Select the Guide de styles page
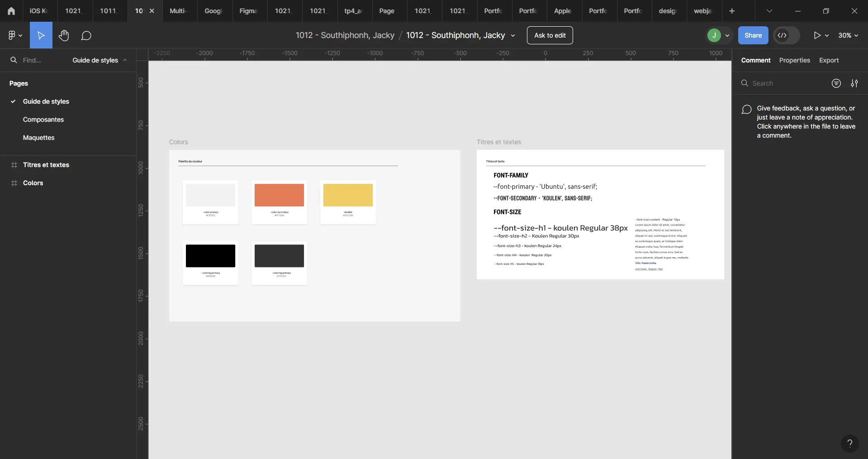Screen dimensions: 868x459 [46, 101]
